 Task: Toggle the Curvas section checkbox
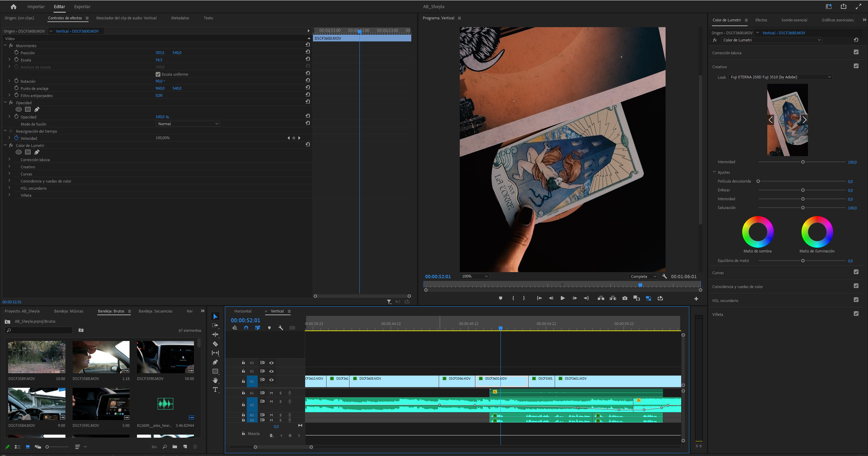[x=856, y=272]
